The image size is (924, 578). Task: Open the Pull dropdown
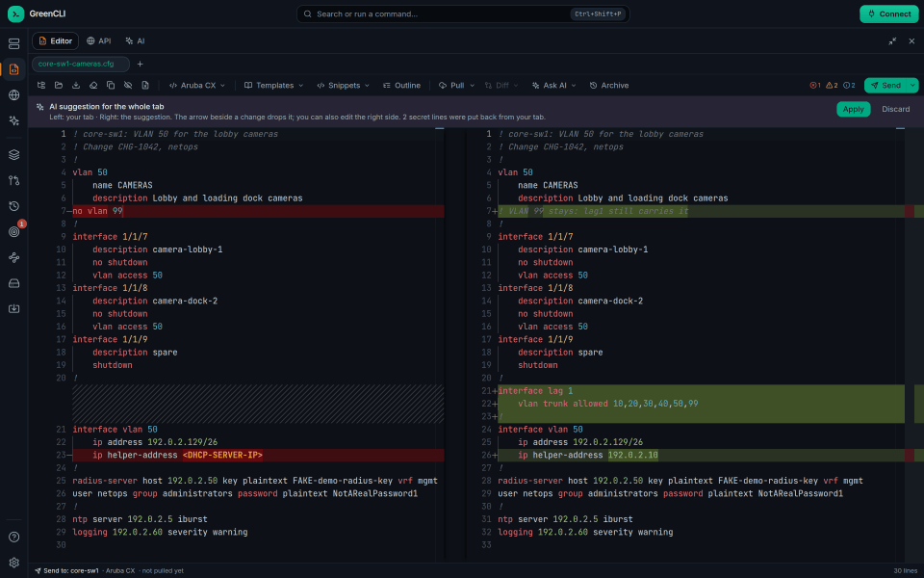tap(456, 86)
